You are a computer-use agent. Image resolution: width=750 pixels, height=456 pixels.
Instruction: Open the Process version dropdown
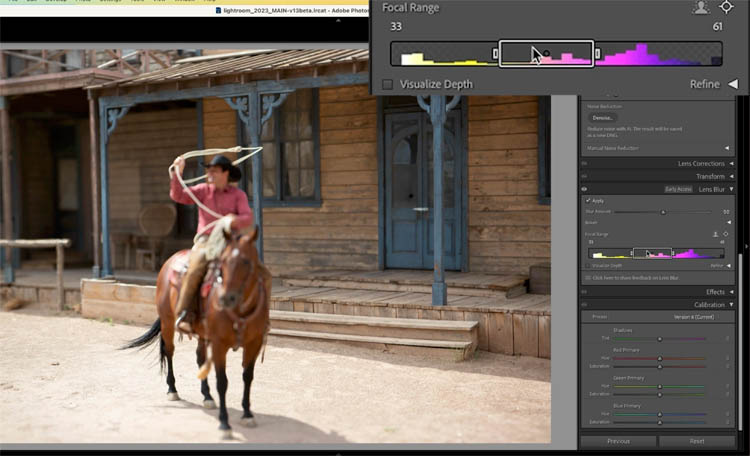[690, 317]
